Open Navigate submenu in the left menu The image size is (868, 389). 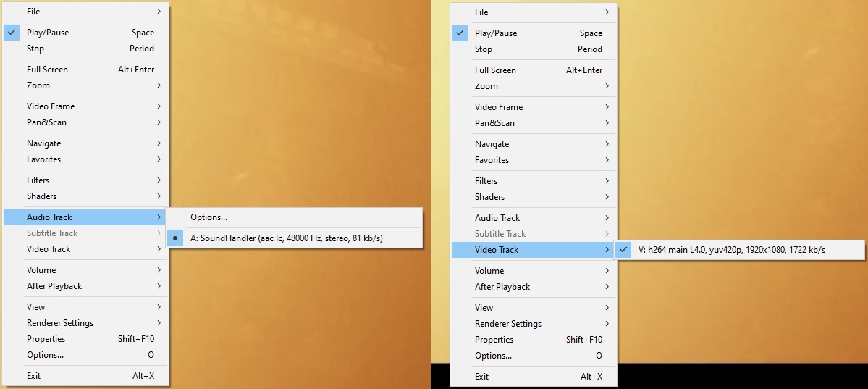44,143
